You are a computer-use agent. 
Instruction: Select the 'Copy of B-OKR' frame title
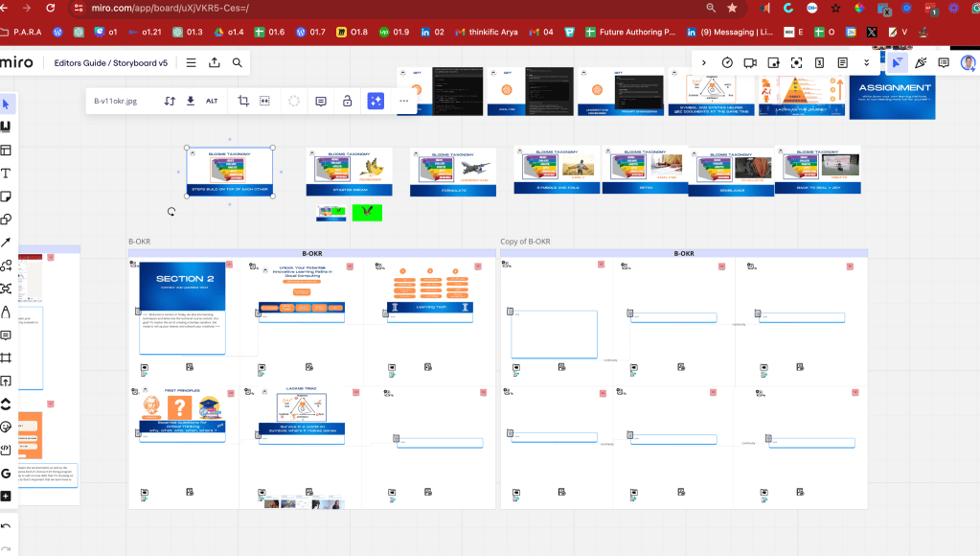[525, 242]
